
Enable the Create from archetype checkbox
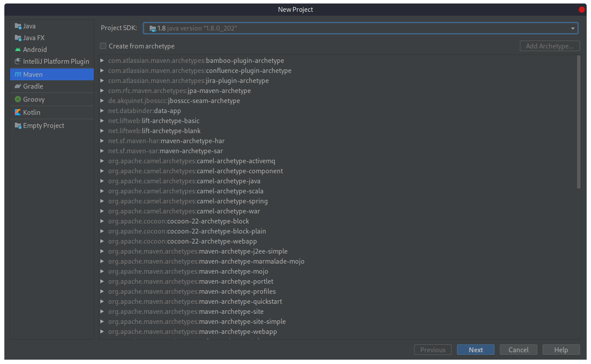(x=103, y=46)
